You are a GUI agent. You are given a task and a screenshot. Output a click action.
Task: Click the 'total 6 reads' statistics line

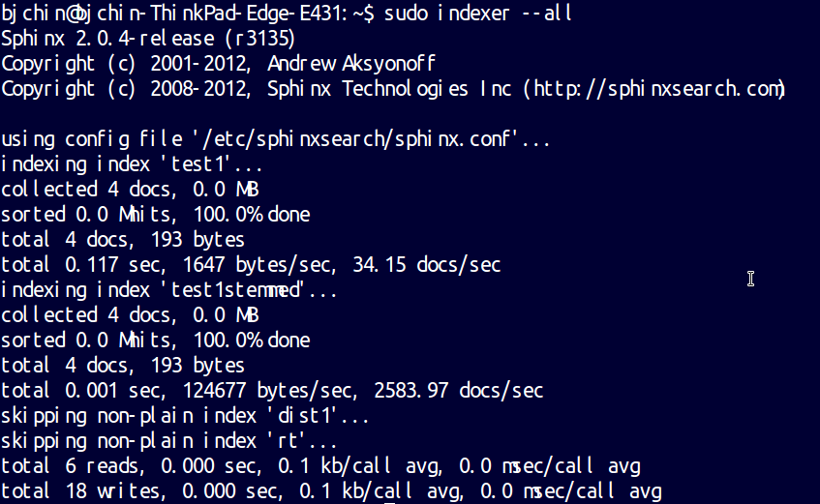[x=320, y=466]
